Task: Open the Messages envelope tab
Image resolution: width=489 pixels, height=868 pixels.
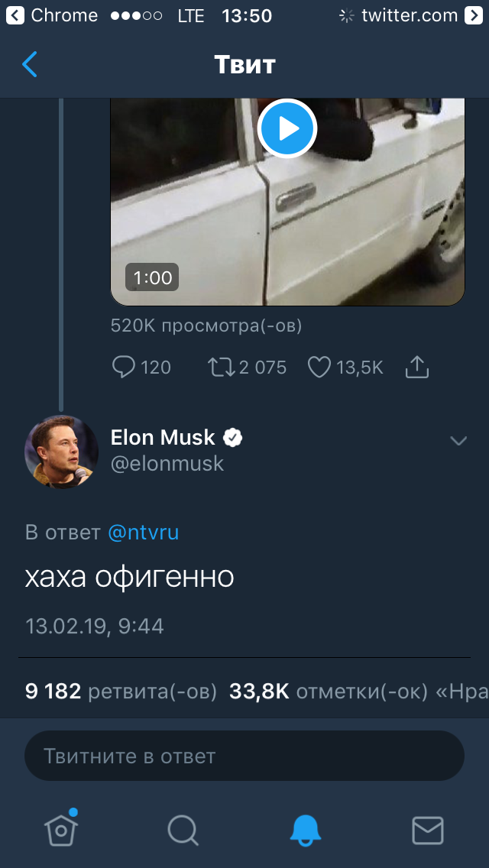Action: tap(428, 829)
